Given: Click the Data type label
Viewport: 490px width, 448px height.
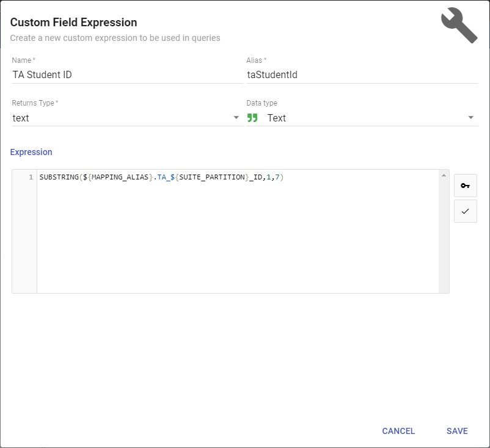Looking at the screenshot, I should [261, 103].
